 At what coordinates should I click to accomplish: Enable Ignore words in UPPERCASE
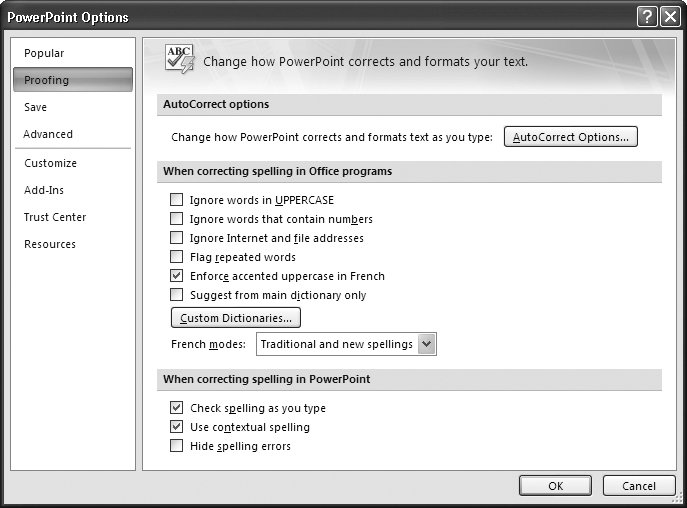(x=177, y=200)
